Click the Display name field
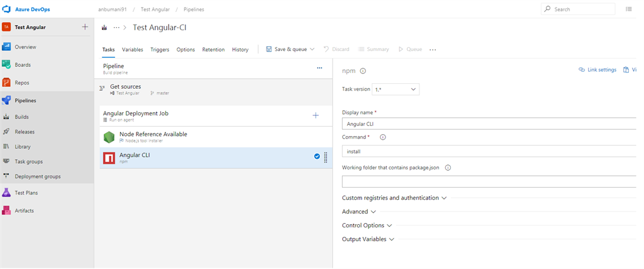Image resolution: width=644 pixels, height=269 pixels. 489,124
